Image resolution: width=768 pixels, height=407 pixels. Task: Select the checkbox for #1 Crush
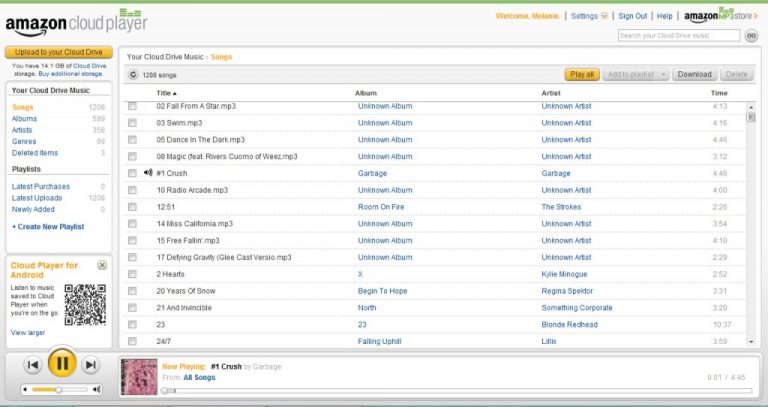[x=132, y=173]
